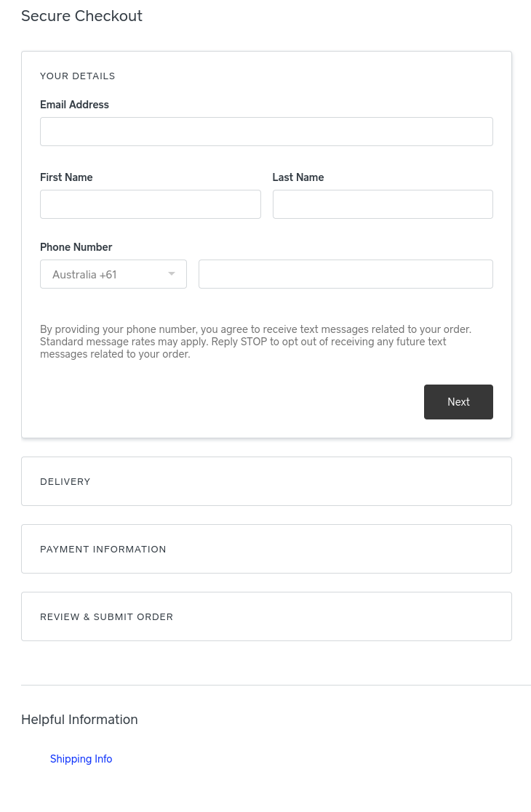Click the divider line above Helpful Information
This screenshot has height=812, width=531.
click(x=276, y=685)
